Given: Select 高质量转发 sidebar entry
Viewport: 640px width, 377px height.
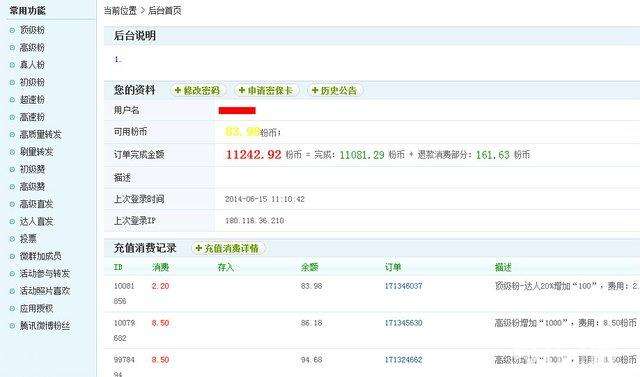Looking at the screenshot, I should click(40, 134).
